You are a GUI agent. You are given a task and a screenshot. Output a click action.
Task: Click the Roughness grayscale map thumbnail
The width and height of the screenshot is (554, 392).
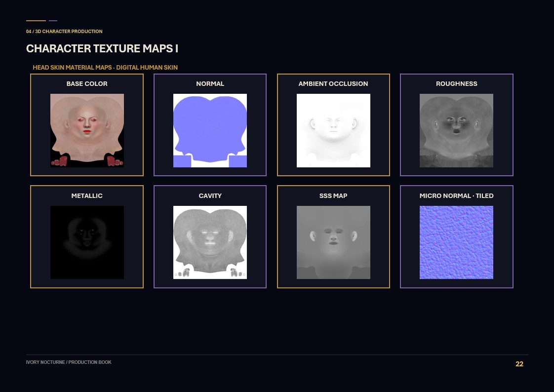(x=456, y=130)
